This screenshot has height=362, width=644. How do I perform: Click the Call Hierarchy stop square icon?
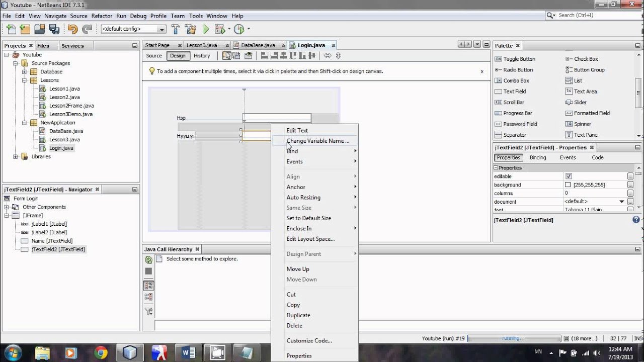pos(148,271)
